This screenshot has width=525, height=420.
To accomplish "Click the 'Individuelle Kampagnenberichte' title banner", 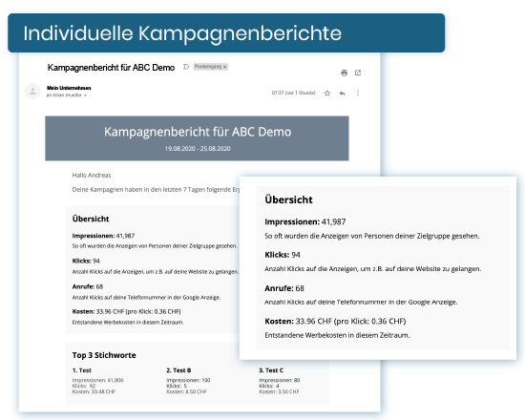I will (x=226, y=32).
